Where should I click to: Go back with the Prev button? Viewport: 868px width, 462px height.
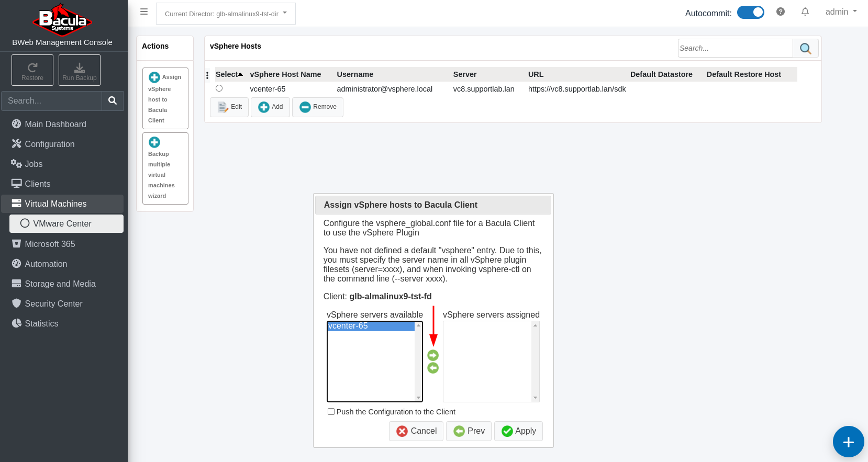click(469, 431)
